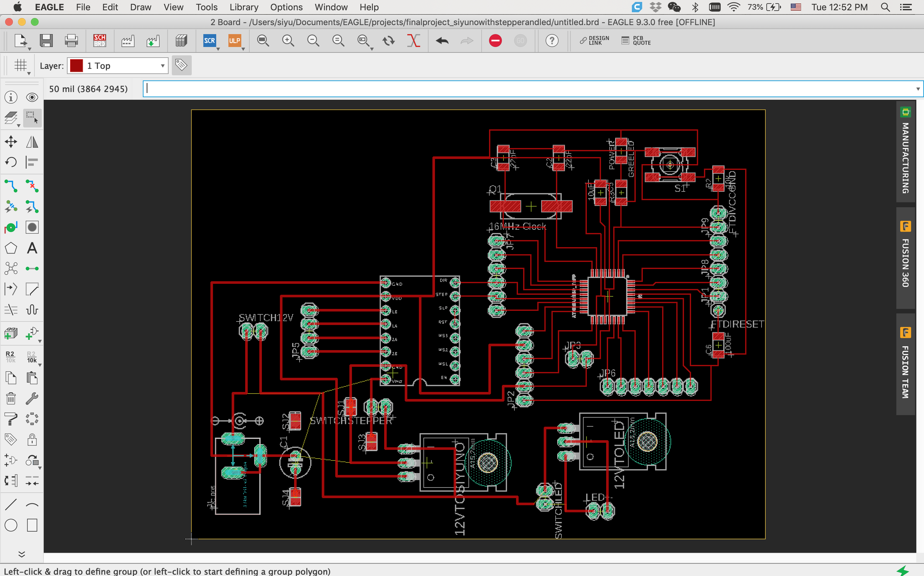The height and width of the screenshot is (576, 924).
Task: Select the Circle draw tool
Action: 11,525
